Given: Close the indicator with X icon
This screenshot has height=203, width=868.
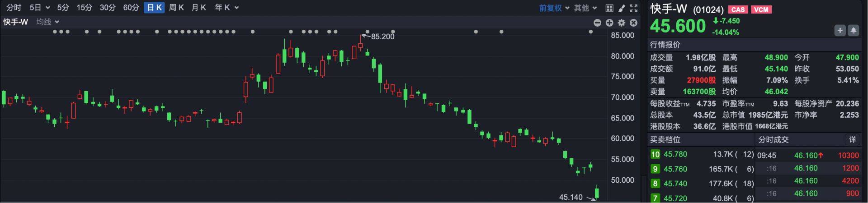Looking at the screenshot, I should [634, 23].
